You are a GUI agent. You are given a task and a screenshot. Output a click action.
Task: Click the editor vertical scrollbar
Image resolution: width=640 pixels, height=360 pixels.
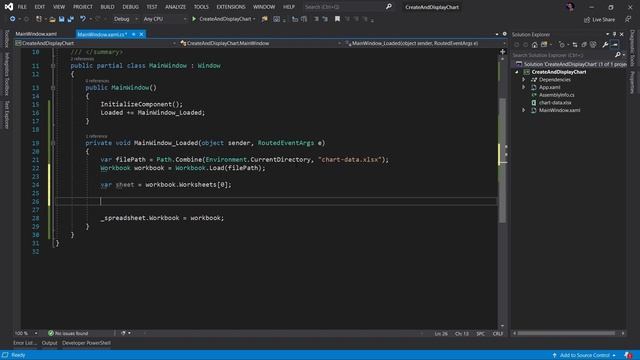coord(502,160)
